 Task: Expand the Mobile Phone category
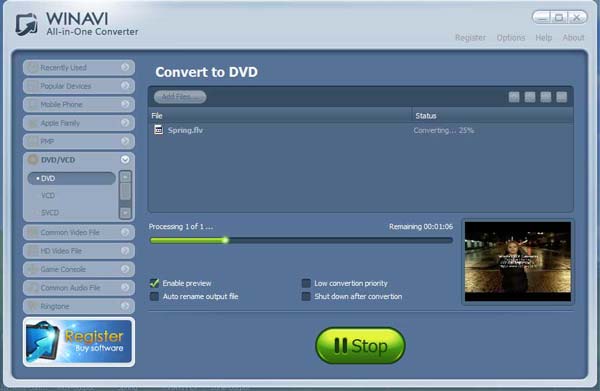79,104
